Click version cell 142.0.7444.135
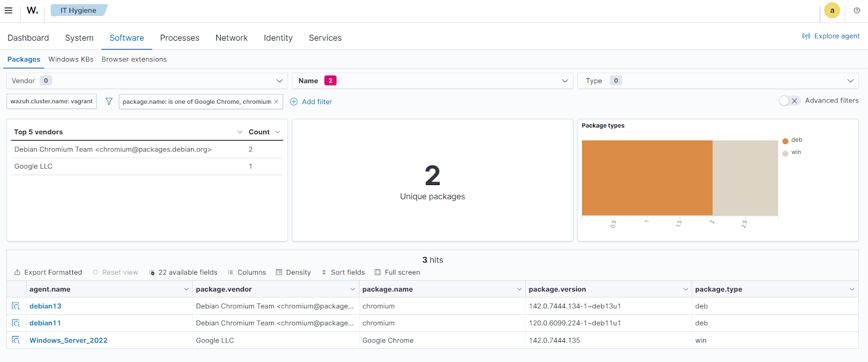 pos(554,340)
